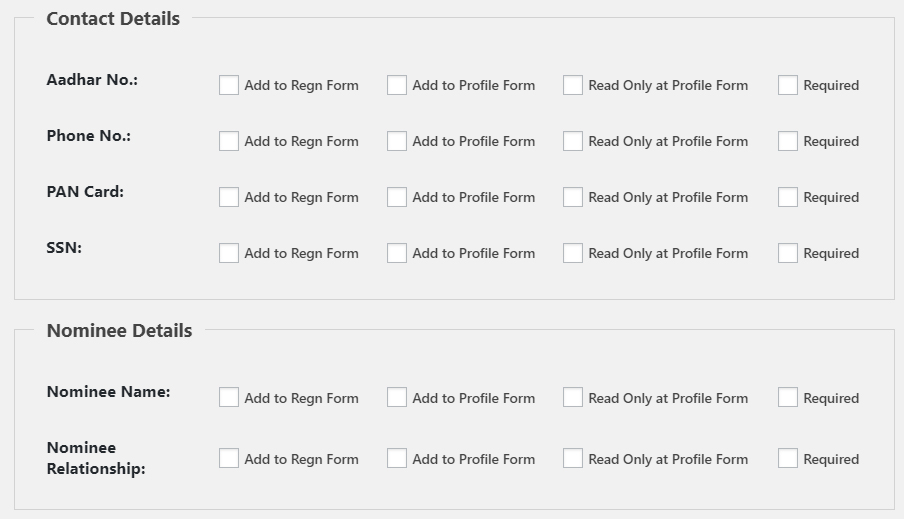Mark Nominee Relationship as Required
This screenshot has height=519, width=904.
coord(788,458)
